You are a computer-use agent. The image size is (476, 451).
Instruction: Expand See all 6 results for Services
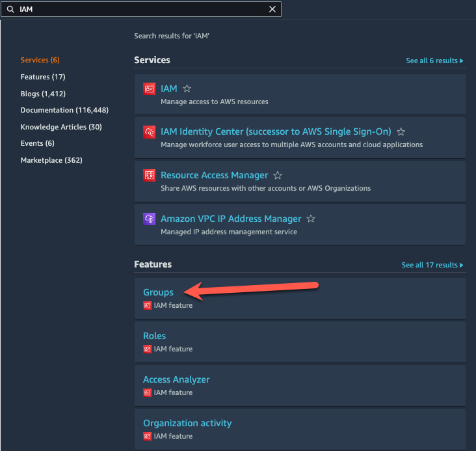pyautogui.click(x=434, y=61)
